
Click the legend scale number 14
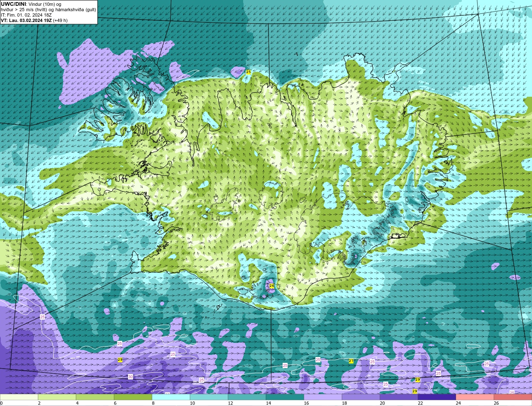tap(268, 403)
